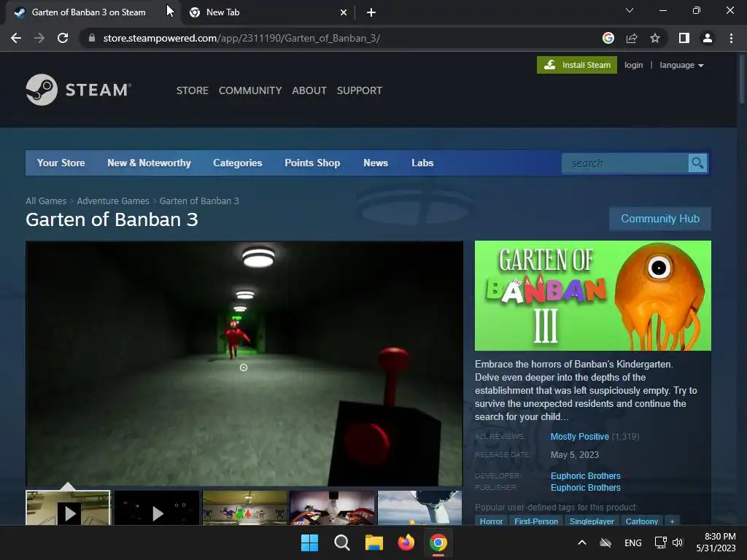This screenshot has height=560, width=747.
Task: Click the store search magnifier icon
Action: 698,163
